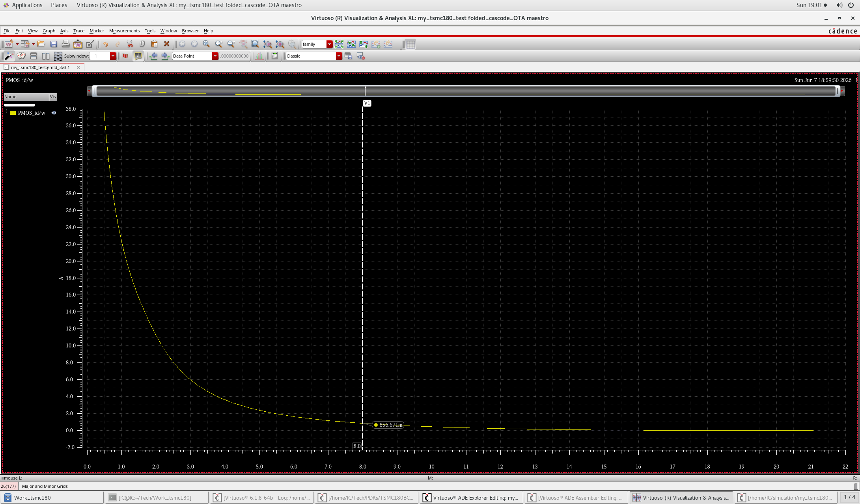Switch to Virtuoso ADE Explorer taskbar window
Viewport: 860px width, 504px height.
coord(471,498)
